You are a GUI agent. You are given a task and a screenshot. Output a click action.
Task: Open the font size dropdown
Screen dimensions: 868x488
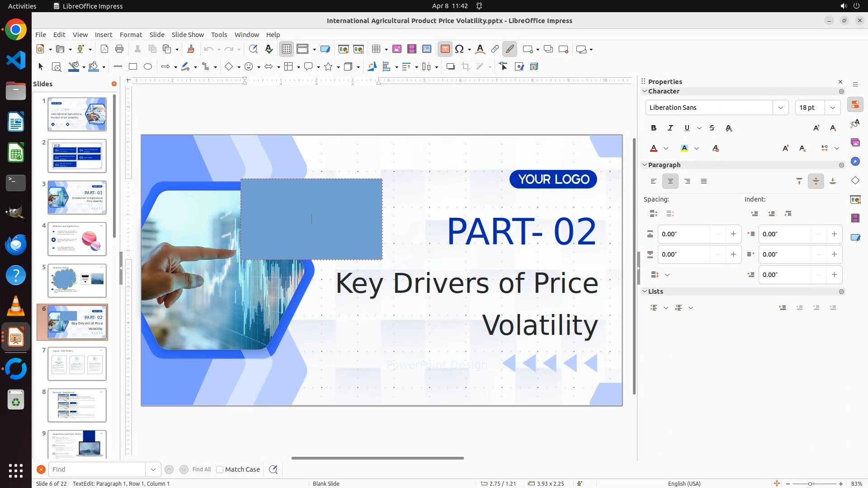coord(832,108)
